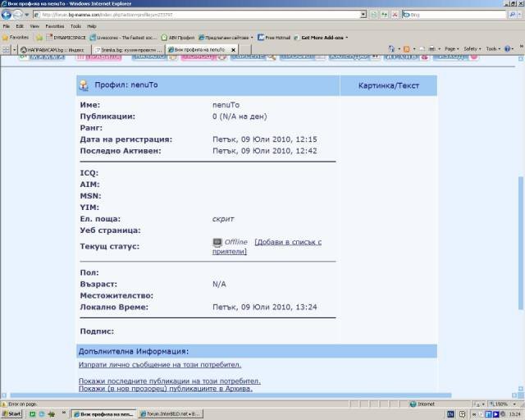
Task: Open the Tools dropdown in command bar
Action: pos(494,49)
